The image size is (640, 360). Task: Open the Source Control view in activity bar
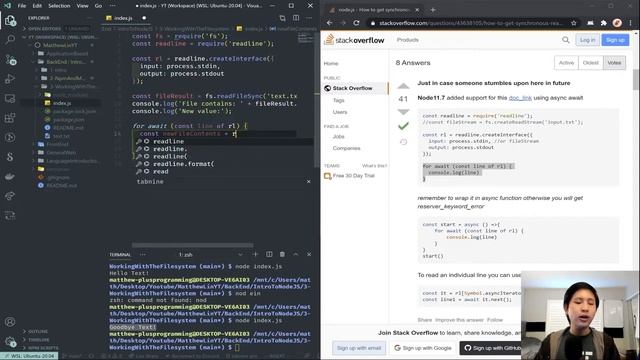tap(11, 60)
